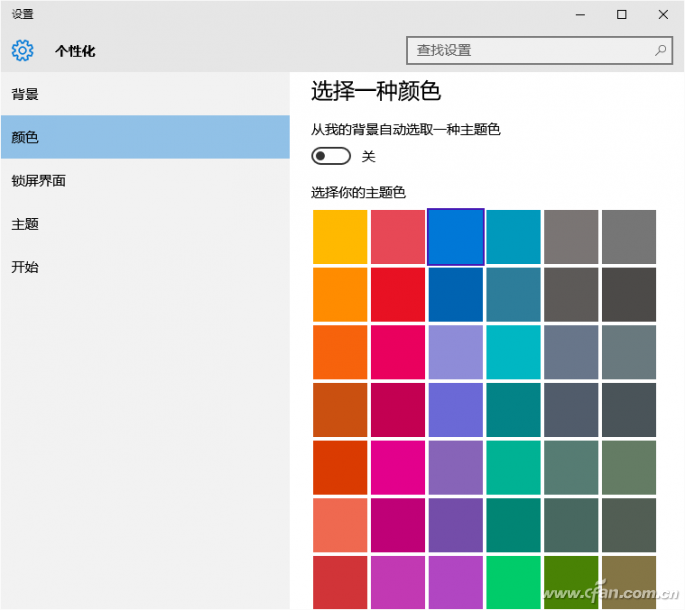
Task: Select the highlighted blue accent color swatch
Action: coord(456,237)
